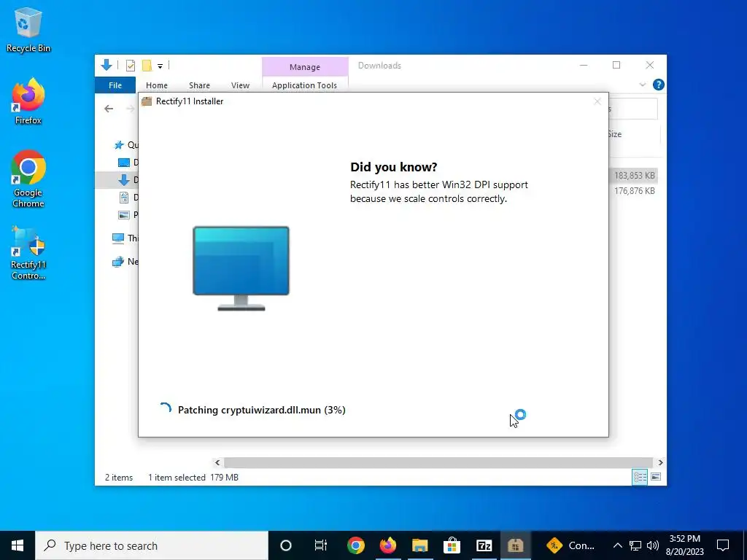Click the "2 items" status bar text

[119, 477]
